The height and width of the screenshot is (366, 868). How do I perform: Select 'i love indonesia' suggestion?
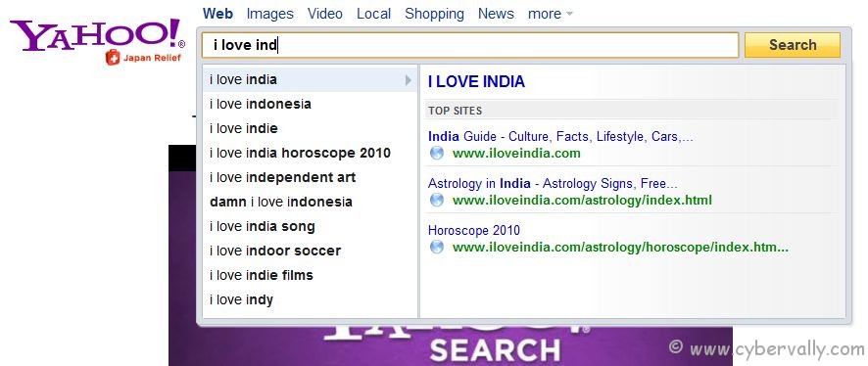point(310,104)
